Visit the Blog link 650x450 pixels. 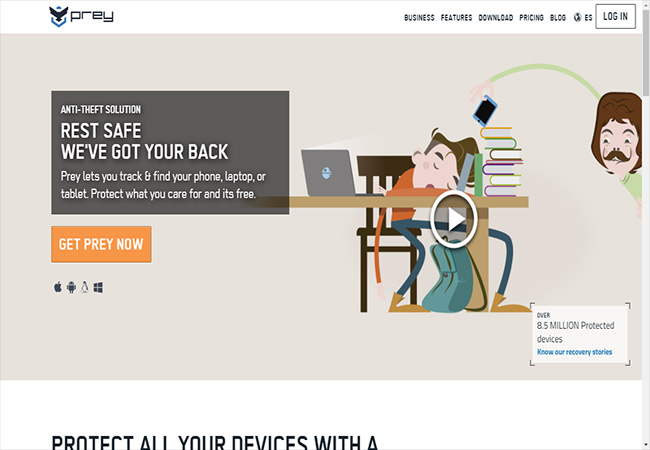[558, 18]
